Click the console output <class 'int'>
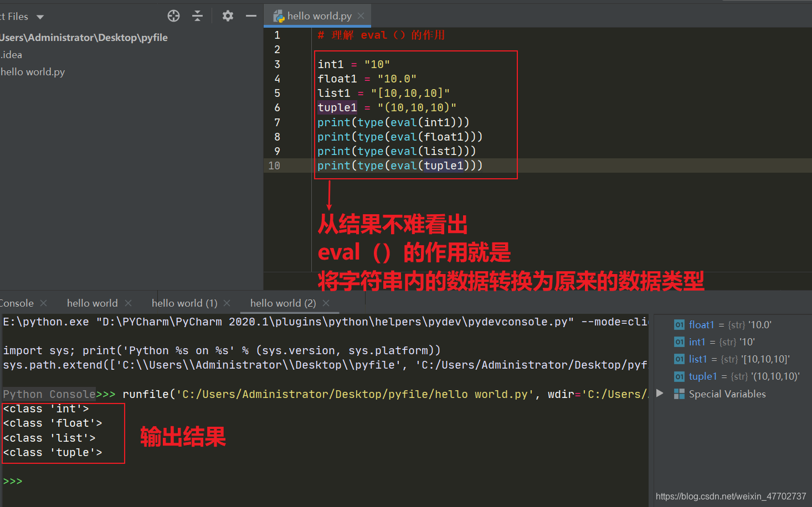Viewport: 812px width, 507px height. [46, 408]
